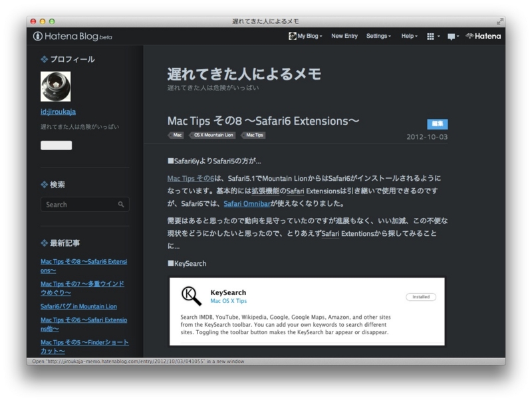Click the 検索 section heading icon
The image size is (532, 402).
click(x=45, y=185)
